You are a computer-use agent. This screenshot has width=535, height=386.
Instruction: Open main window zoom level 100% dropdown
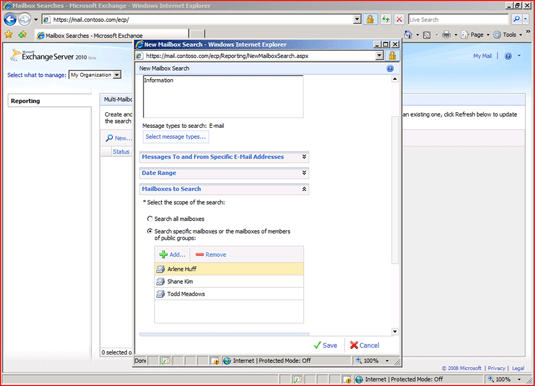coord(519,379)
